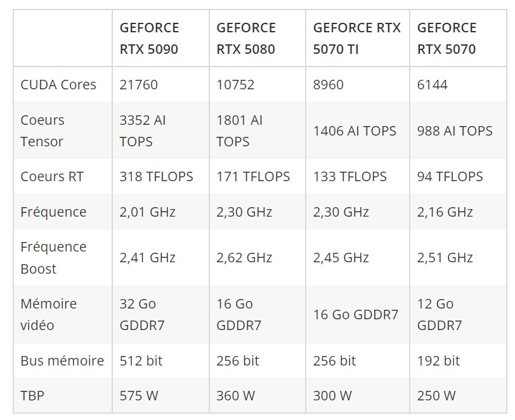Click the 192 bit memory bus cell

coord(438,360)
